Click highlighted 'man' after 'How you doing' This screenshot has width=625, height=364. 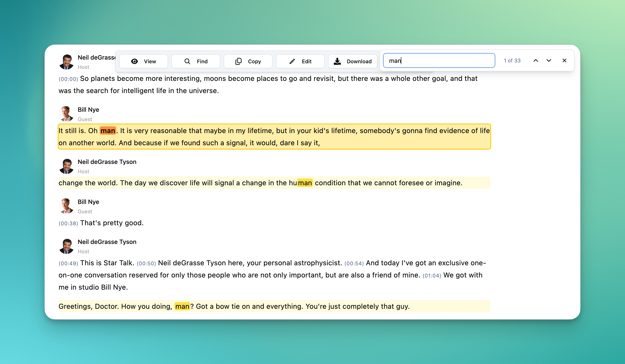pos(182,306)
